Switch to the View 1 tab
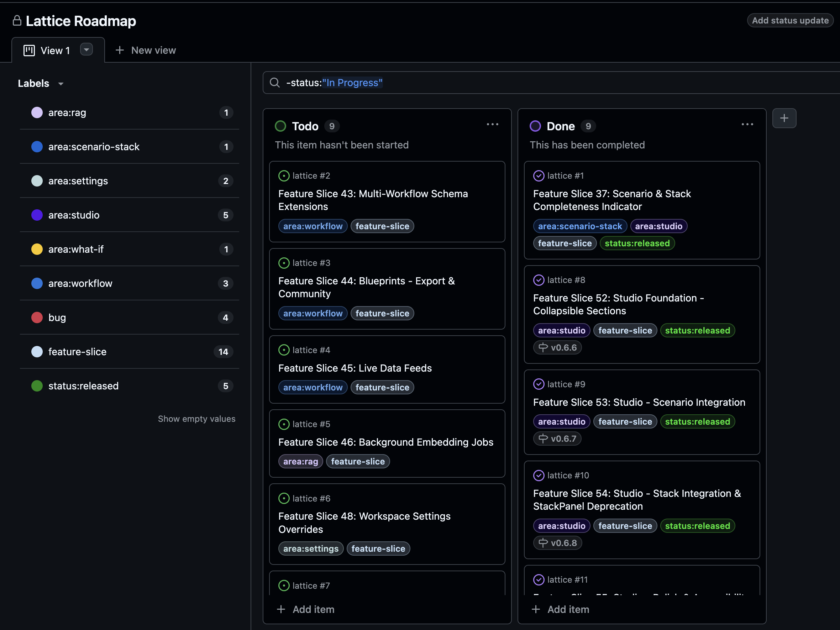This screenshot has width=840, height=630. point(55,50)
